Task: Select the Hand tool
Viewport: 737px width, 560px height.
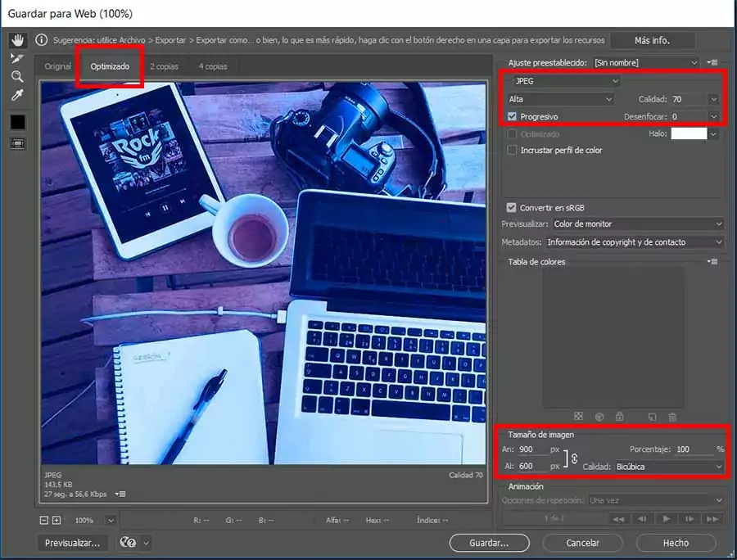Action: click(x=17, y=40)
